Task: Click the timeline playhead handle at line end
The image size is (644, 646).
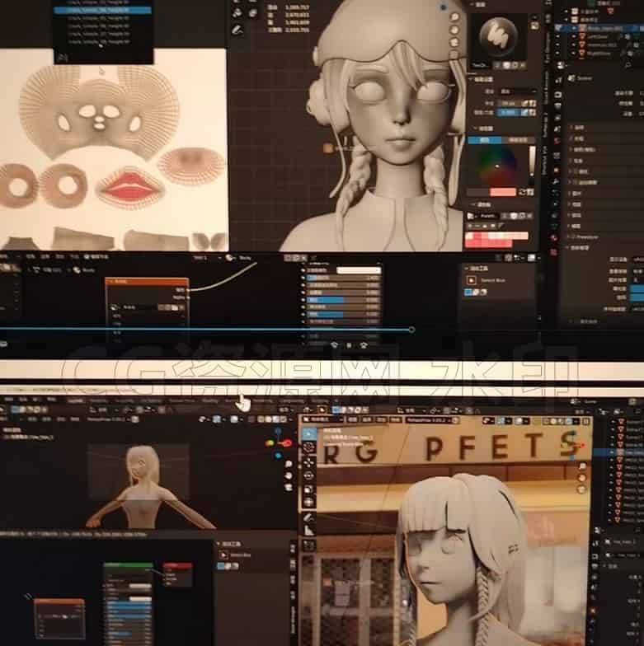Action: pos(411,330)
